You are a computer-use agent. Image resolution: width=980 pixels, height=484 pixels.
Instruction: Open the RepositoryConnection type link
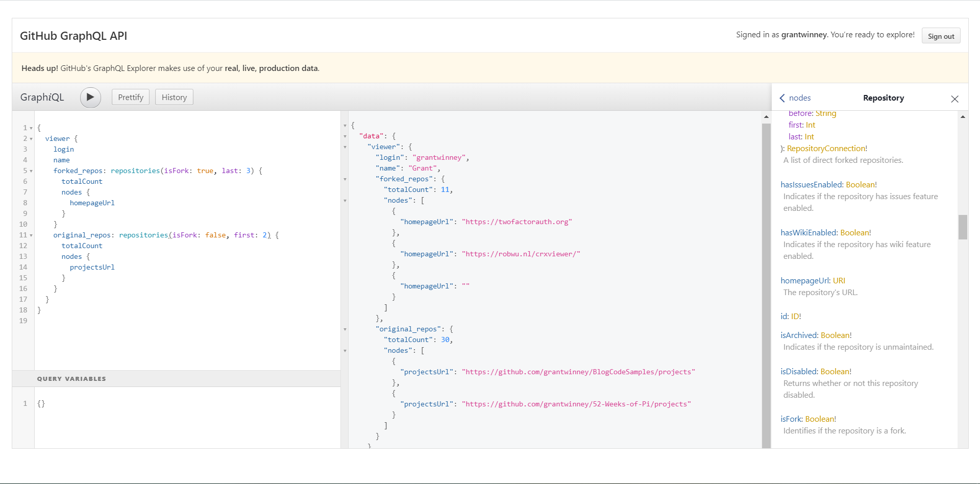[826, 149]
